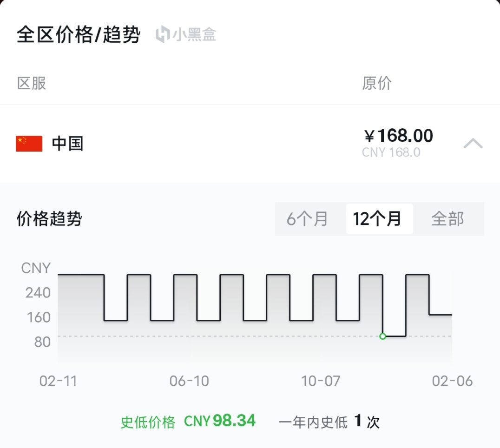Screen dimensions: 500x448
Task: Click the 区服 column header
Action: coord(32,83)
